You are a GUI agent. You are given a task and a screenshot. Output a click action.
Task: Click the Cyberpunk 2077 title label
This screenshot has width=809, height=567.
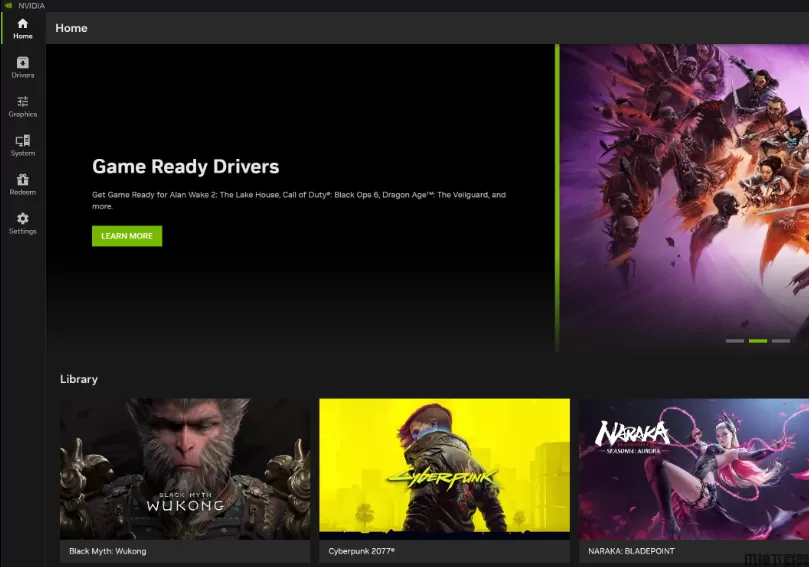coord(362,551)
